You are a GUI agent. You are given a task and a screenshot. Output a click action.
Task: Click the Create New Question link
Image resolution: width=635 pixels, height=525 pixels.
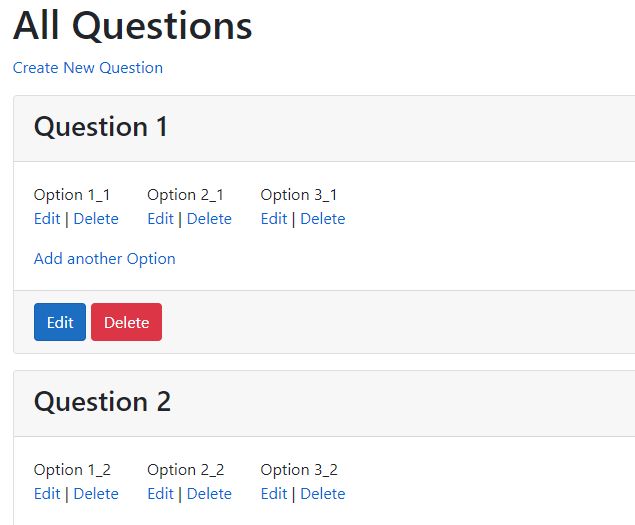88,68
